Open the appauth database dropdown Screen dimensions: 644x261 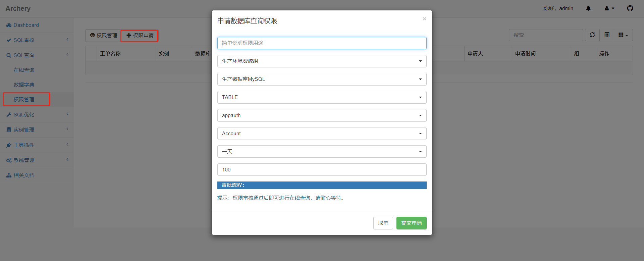coord(322,115)
